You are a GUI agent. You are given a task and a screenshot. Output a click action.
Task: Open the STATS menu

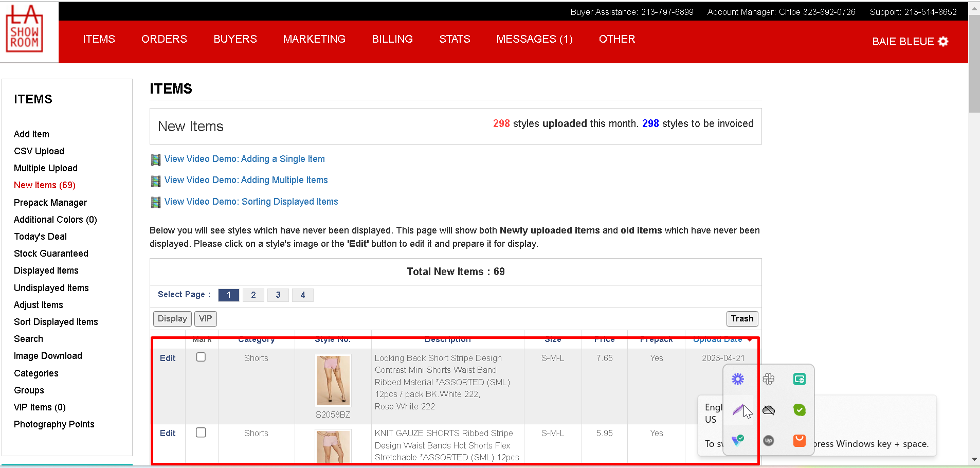[455, 39]
